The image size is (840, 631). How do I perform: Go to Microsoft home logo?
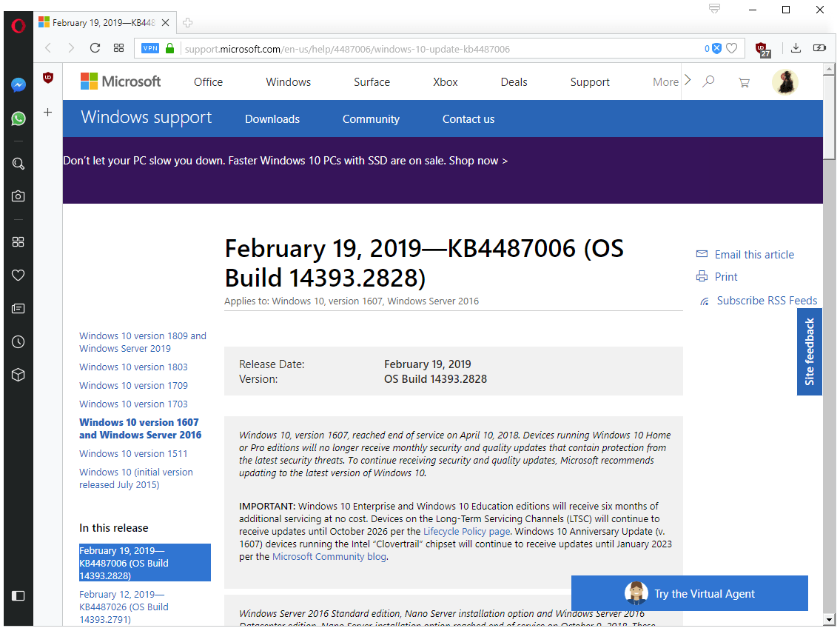[121, 81]
